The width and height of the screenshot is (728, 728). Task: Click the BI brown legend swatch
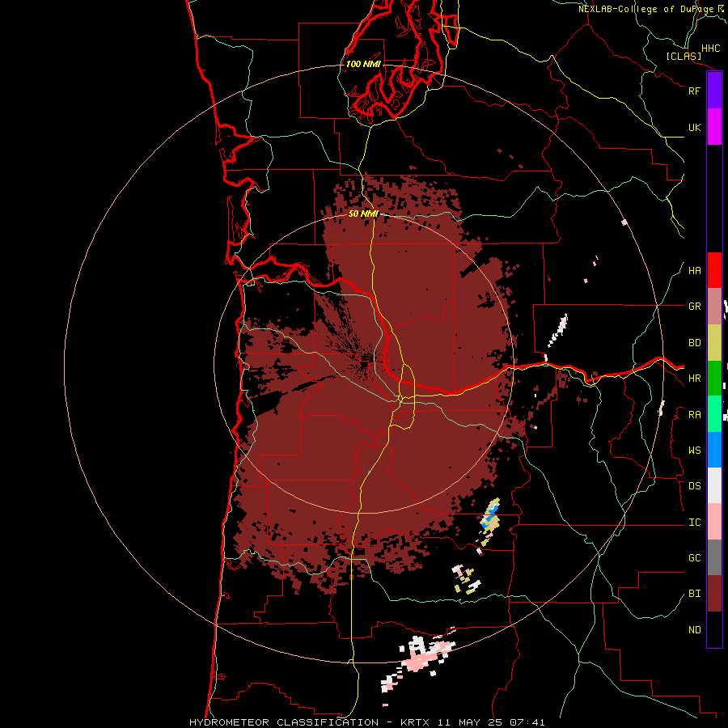[714, 594]
